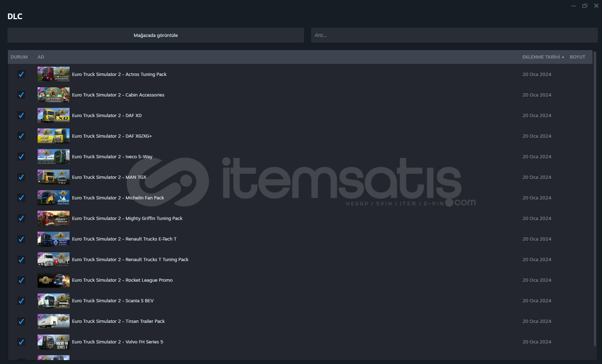Uncheck the Actros Tuning Pack DLC checkbox
The height and width of the screenshot is (364, 602).
(21, 74)
